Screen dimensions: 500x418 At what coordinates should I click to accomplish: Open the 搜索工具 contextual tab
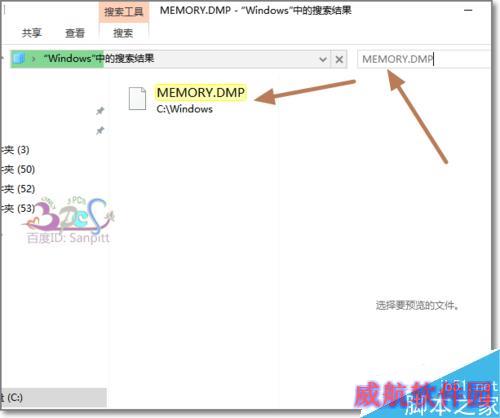124,12
